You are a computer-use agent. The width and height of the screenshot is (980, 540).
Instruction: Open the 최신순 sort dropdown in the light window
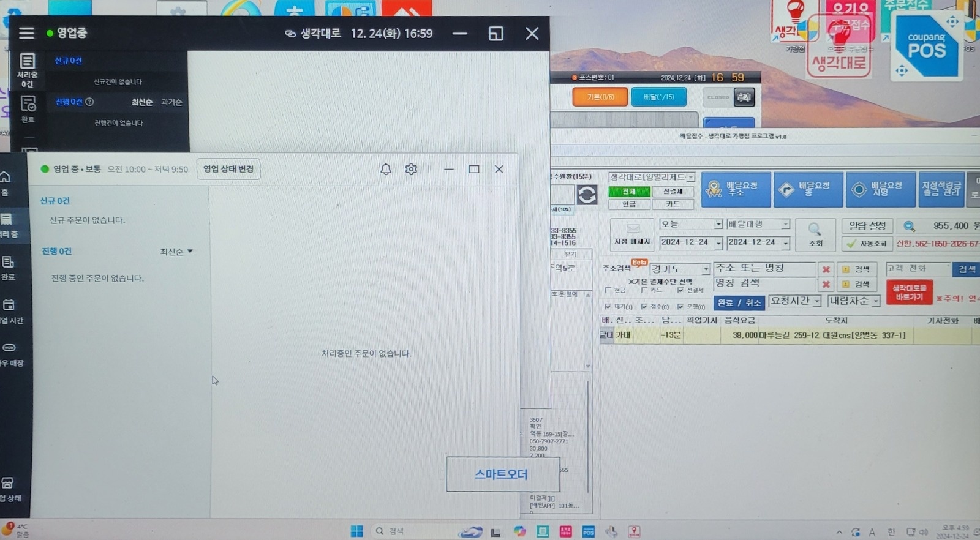pos(176,252)
